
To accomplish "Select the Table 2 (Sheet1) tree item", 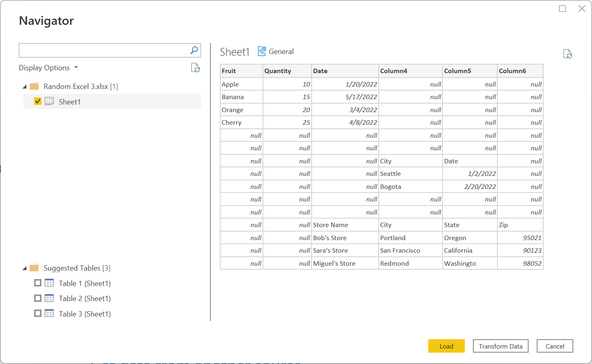I will [x=85, y=299].
